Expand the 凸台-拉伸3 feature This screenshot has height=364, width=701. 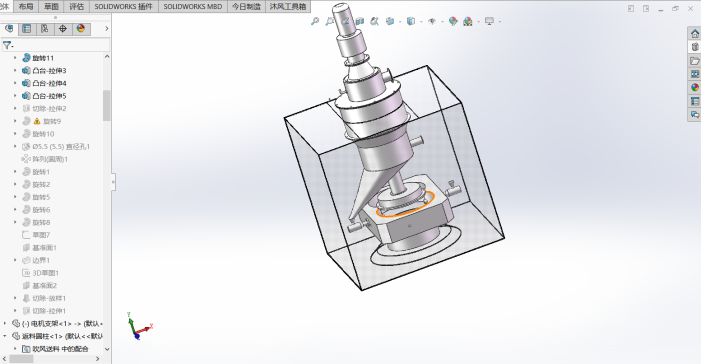[15, 70]
